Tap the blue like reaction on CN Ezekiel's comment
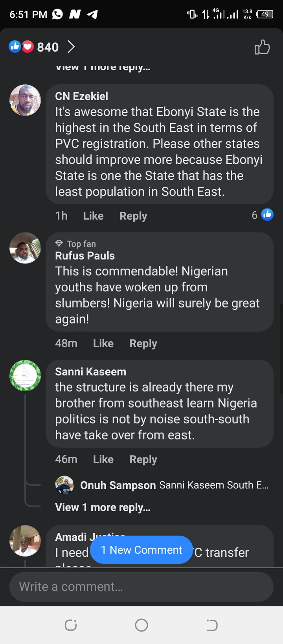283x644 pixels. [x=267, y=215]
